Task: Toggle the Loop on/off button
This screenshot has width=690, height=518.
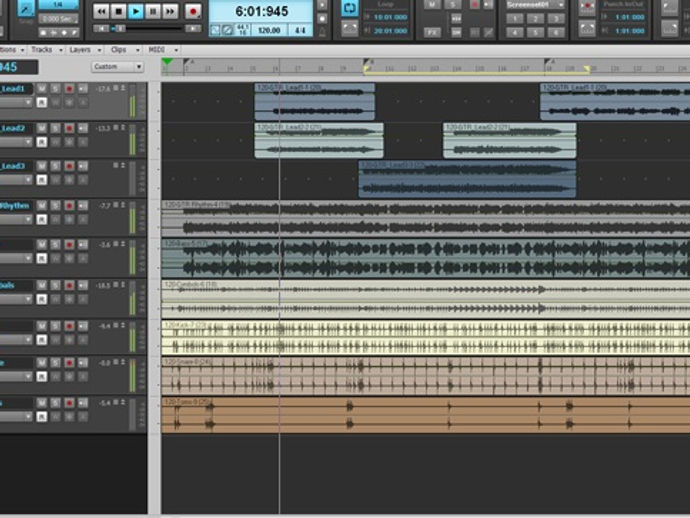Action: click(350, 8)
